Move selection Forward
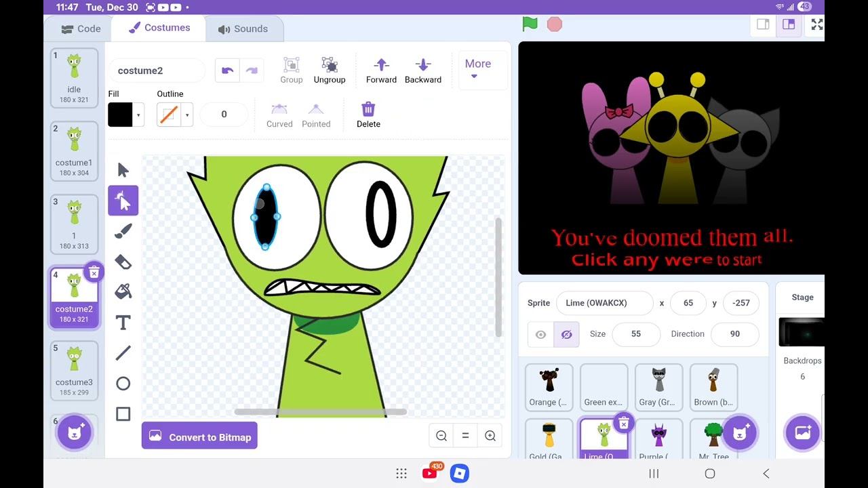The image size is (868, 488). click(x=381, y=70)
